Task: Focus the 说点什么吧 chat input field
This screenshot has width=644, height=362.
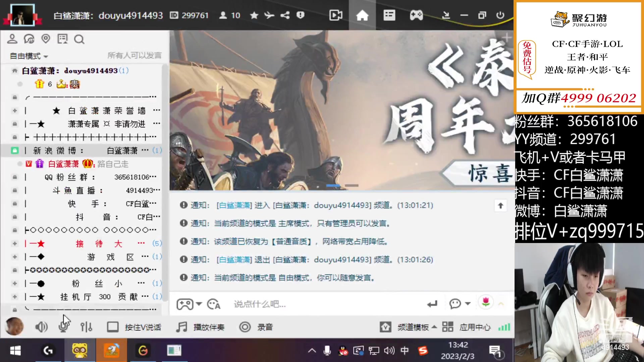Action: (x=325, y=304)
